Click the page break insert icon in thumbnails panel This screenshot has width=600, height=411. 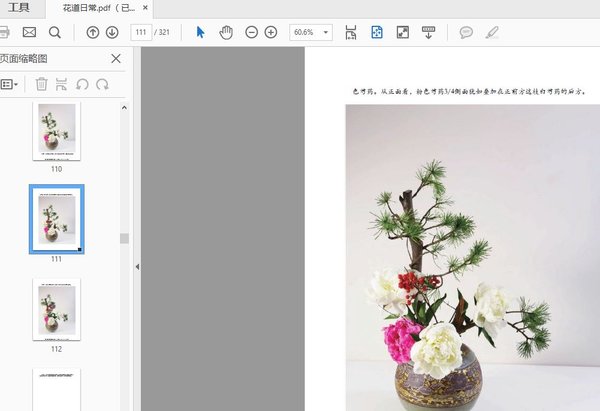click(x=61, y=84)
